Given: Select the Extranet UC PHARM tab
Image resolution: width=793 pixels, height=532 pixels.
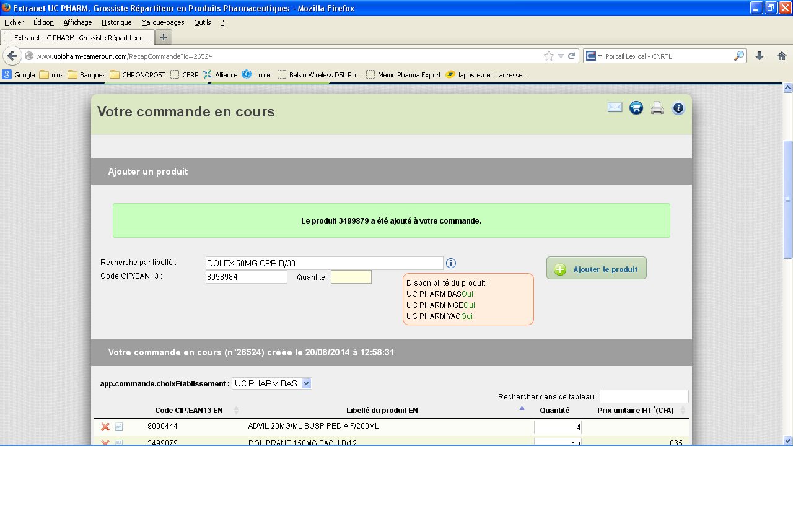Looking at the screenshot, I should click(77, 37).
